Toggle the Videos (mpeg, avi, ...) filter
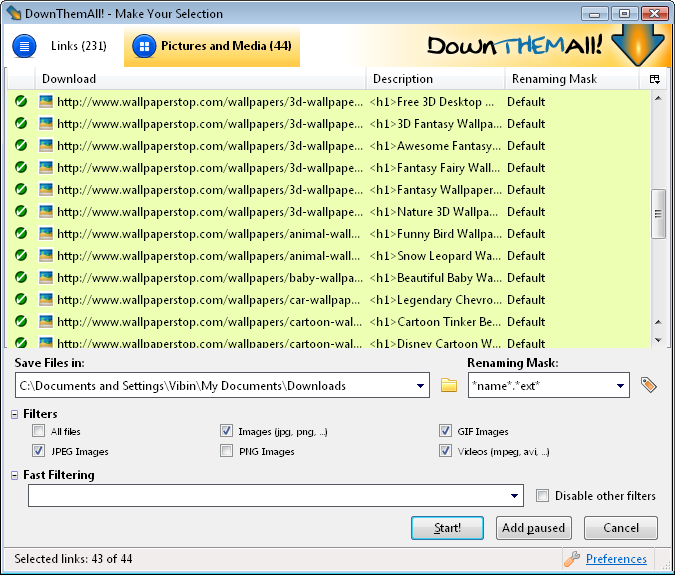 point(446,451)
